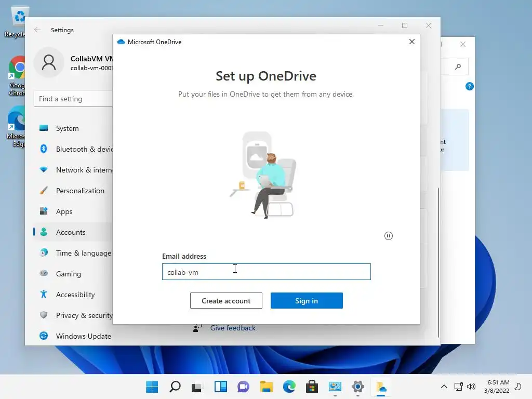Switch to Settings gear in taskbar

tap(357, 387)
